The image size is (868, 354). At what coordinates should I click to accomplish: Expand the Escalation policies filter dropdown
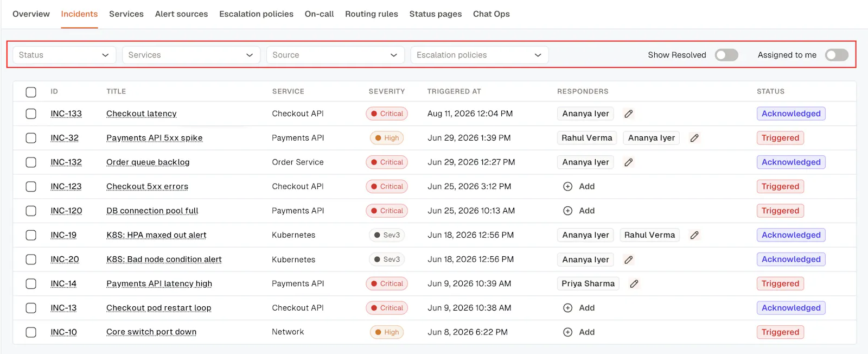coord(480,55)
